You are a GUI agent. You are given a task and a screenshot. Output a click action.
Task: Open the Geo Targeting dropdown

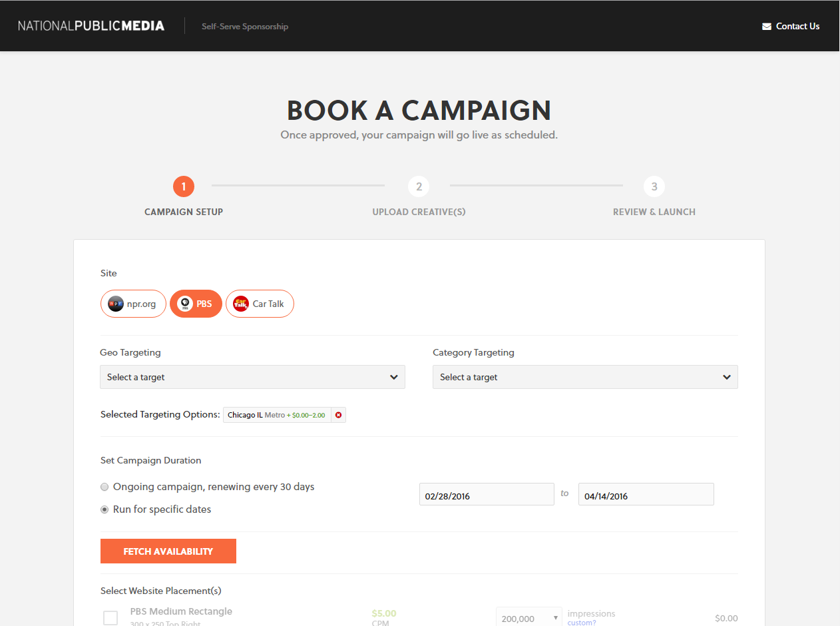click(x=252, y=377)
